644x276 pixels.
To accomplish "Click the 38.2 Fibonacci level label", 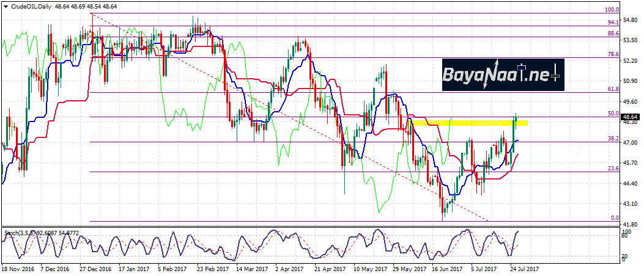I will [613, 139].
